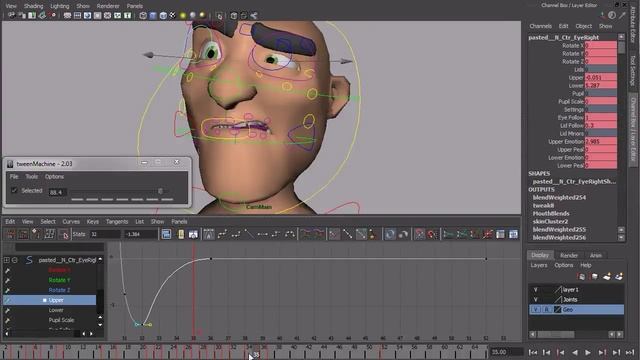Open the Tangents menu in Graph Editor
This screenshot has width=640, height=360.
coord(117,222)
